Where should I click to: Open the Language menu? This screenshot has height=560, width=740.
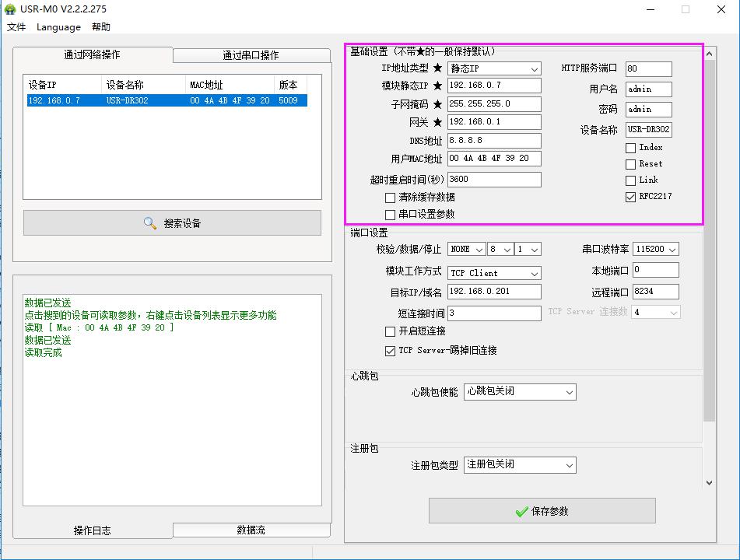(58, 27)
